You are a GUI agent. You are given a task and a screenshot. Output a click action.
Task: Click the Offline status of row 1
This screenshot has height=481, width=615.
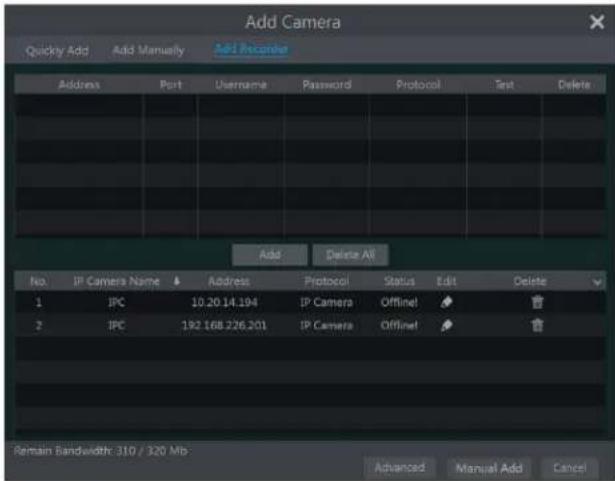click(x=399, y=302)
